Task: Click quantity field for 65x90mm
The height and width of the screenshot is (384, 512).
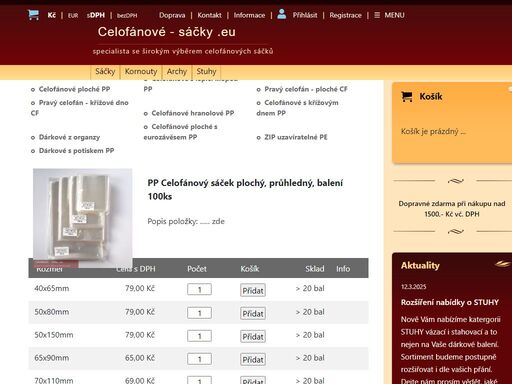Action: [x=199, y=359]
